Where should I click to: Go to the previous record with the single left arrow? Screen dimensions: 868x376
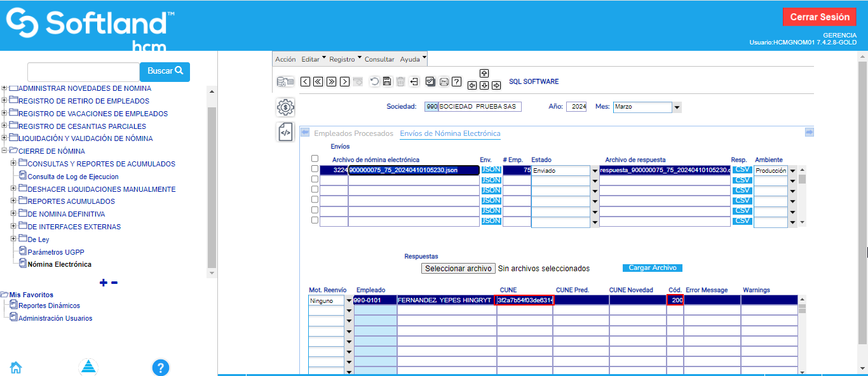tap(305, 81)
